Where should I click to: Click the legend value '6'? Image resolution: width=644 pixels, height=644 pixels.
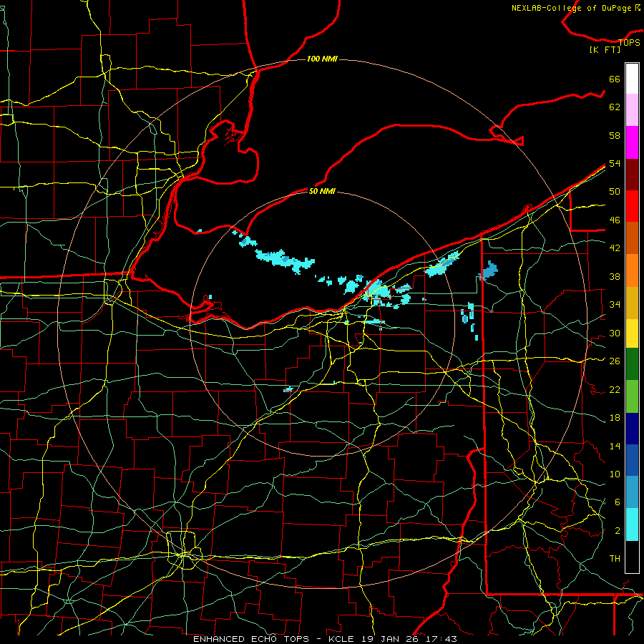pyautogui.click(x=617, y=502)
